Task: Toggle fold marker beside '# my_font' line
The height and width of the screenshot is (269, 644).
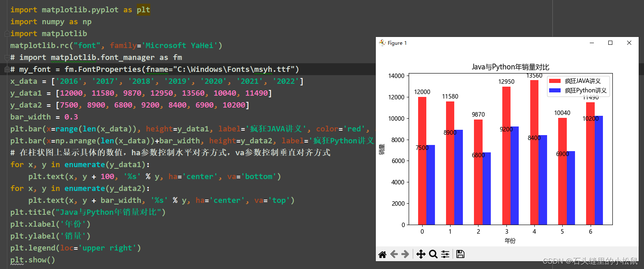Action: click(6, 69)
